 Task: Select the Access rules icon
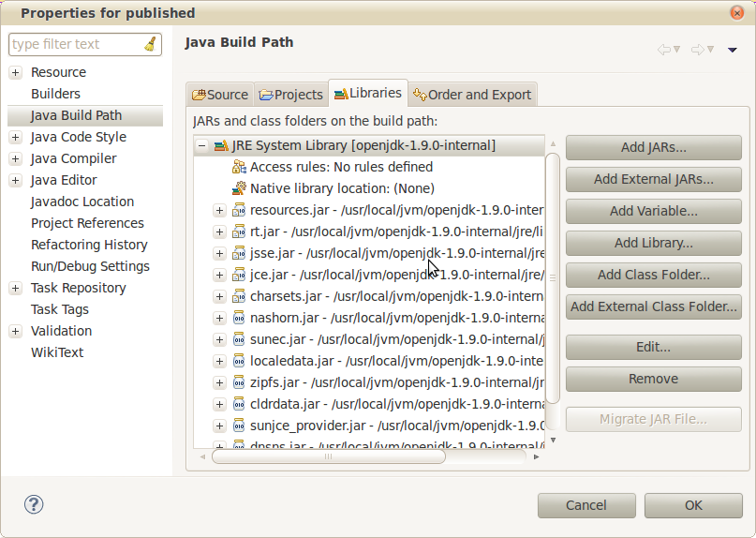tap(239, 167)
